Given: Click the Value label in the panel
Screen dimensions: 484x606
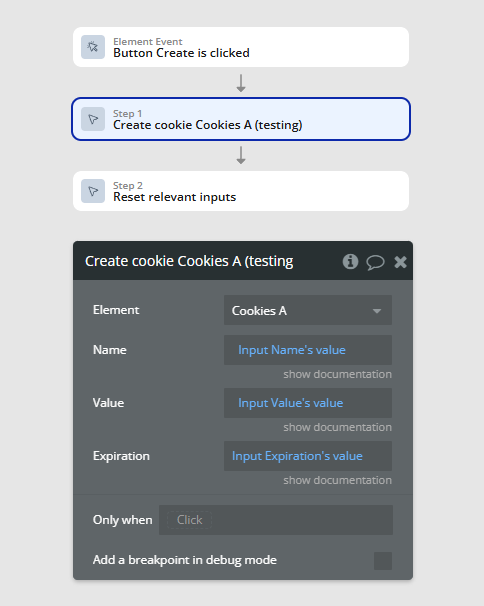Looking at the screenshot, I should [108, 403].
